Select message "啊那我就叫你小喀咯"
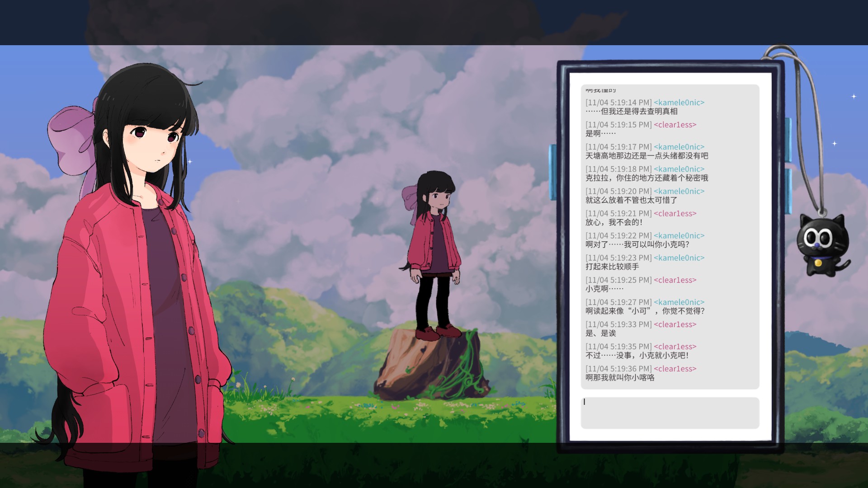Screen dimensions: 868x488 (620, 378)
